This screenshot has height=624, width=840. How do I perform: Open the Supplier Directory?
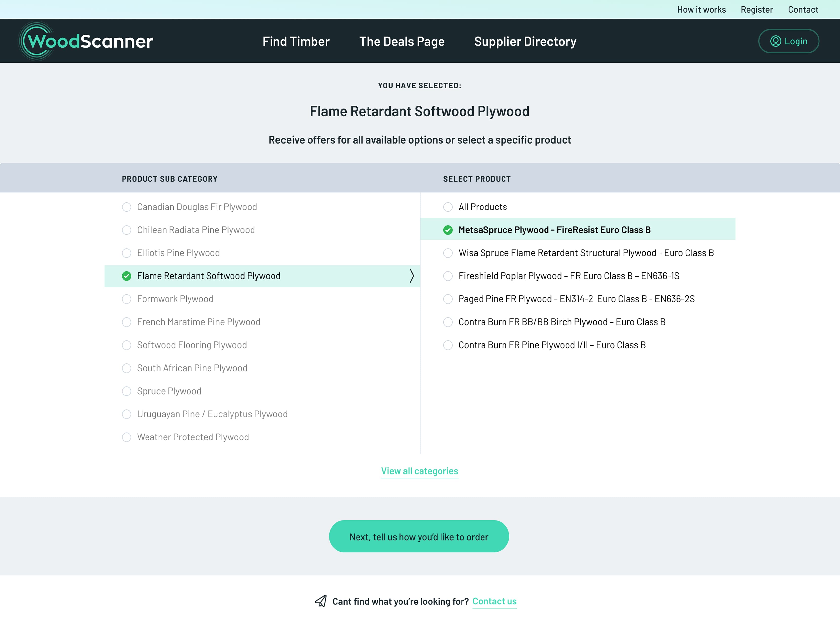(525, 41)
